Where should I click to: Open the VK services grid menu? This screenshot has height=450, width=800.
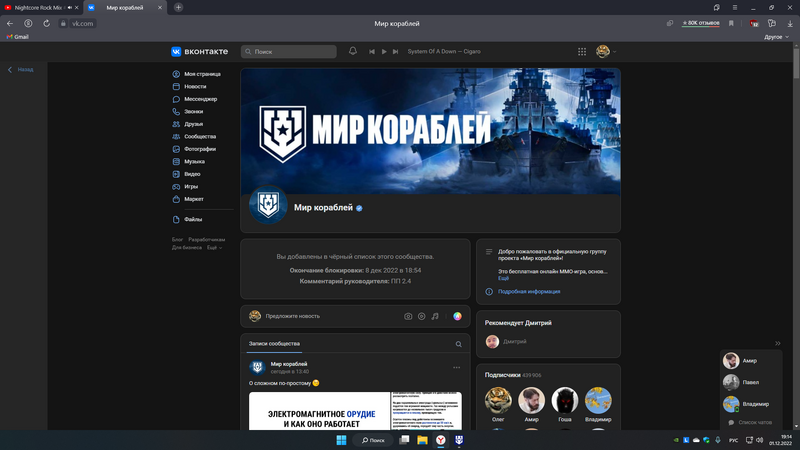point(582,52)
